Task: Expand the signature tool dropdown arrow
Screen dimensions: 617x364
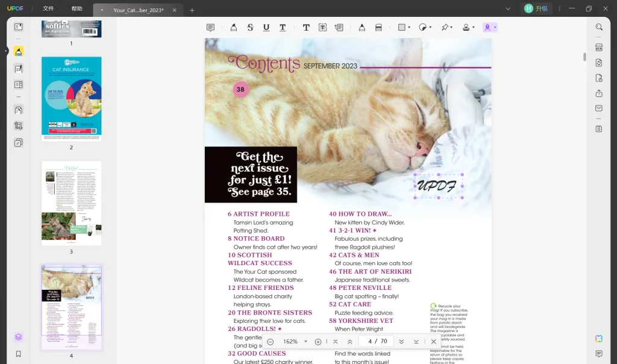Action: click(x=495, y=28)
